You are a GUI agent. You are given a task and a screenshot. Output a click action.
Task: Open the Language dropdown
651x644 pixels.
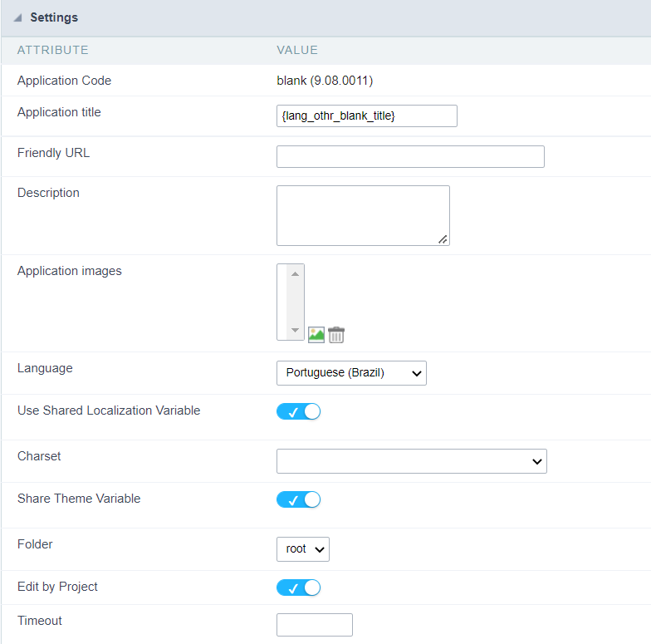[x=351, y=372]
